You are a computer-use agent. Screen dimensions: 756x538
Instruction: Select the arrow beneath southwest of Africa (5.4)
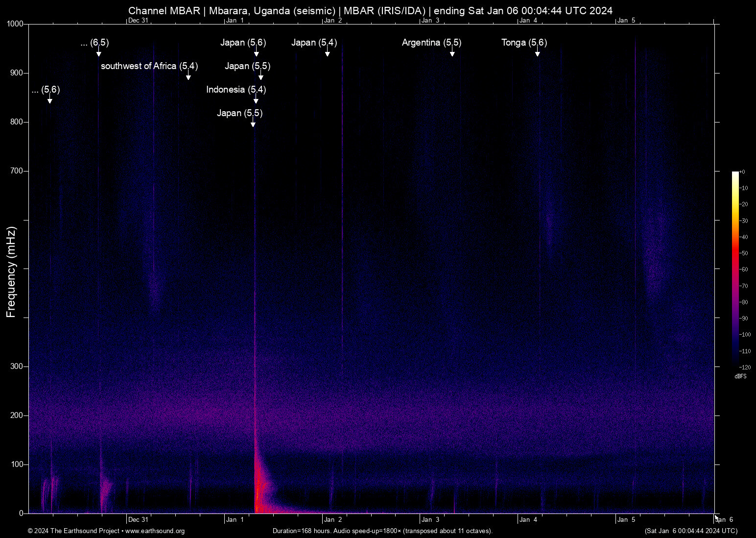[x=188, y=75]
